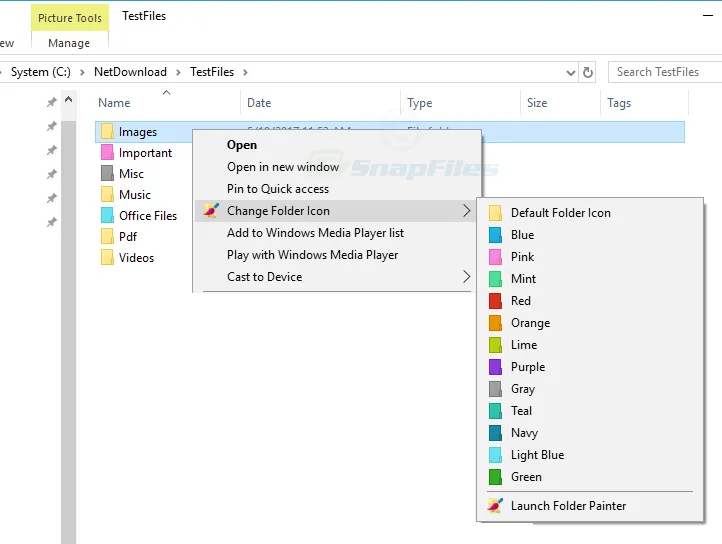Expand the Cast to Device submenu arrow
Image resolution: width=722 pixels, height=544 pixels.
coord(466,276)
